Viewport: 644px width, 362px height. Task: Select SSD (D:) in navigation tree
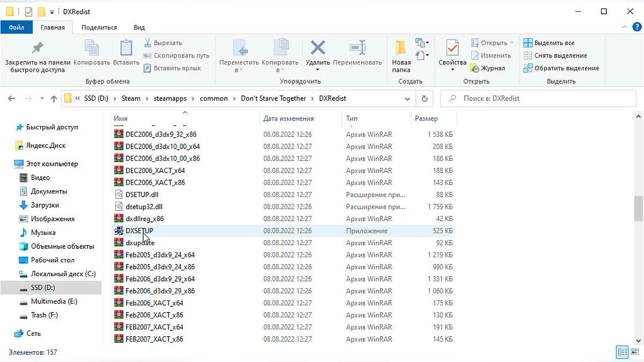point(43,287)
